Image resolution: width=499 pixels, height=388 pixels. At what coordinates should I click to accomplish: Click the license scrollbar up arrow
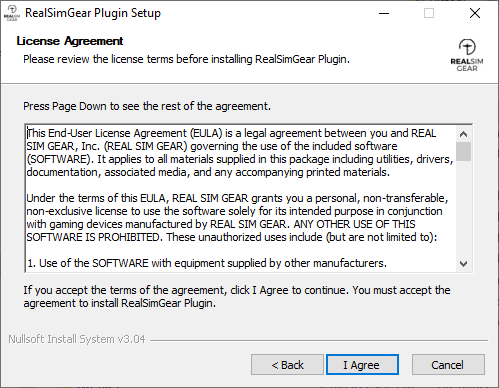463,134
